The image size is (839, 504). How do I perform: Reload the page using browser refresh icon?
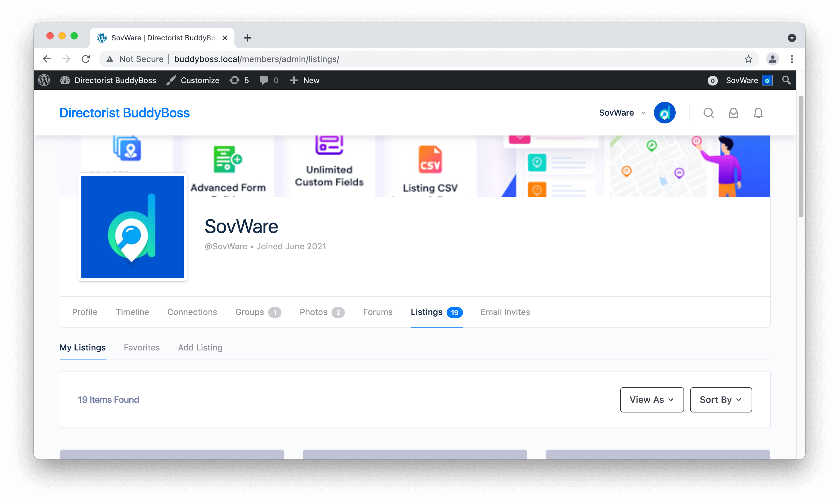tap(86, 59)
